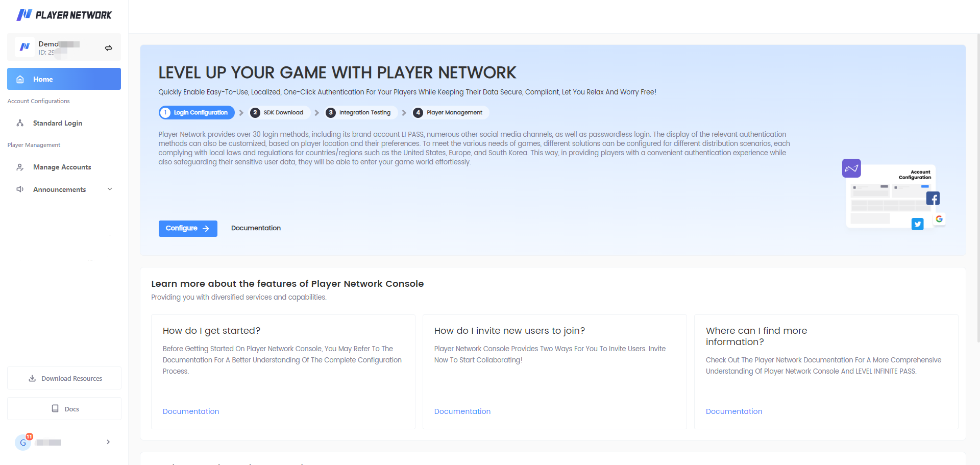This screenshot has width=980, height=465.
Task: Click the Account Configuration illustration
Action: [x=893, y=195]
